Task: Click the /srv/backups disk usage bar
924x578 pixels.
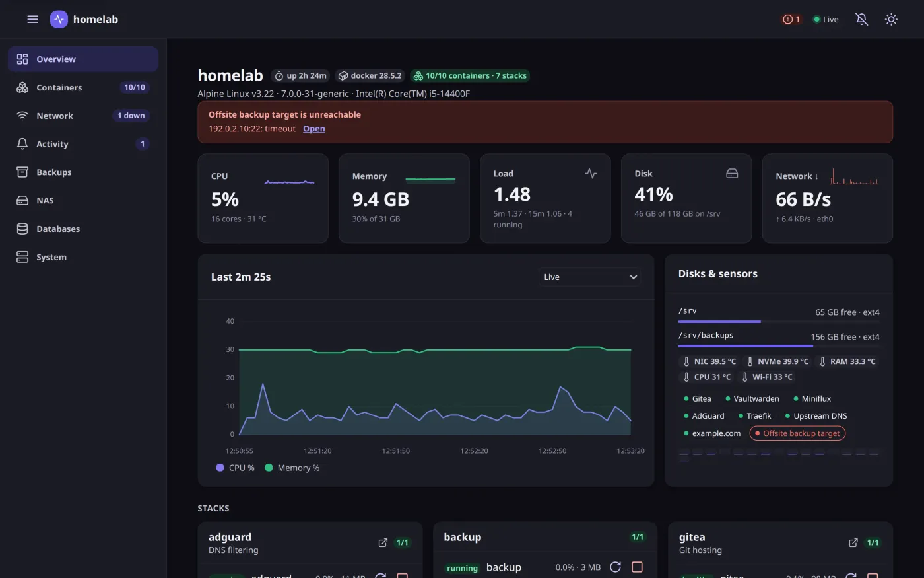Action: coord(779,345)
